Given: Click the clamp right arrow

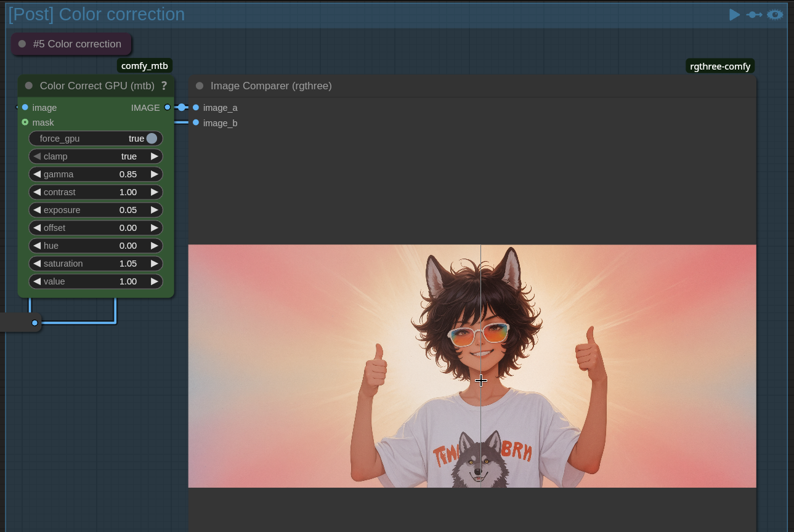Looking at the screenshot, I should [155, 156].
